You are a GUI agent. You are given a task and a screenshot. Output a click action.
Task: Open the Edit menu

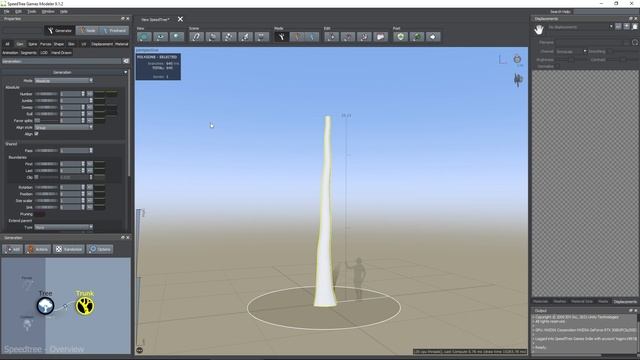[x=18, y=11]
